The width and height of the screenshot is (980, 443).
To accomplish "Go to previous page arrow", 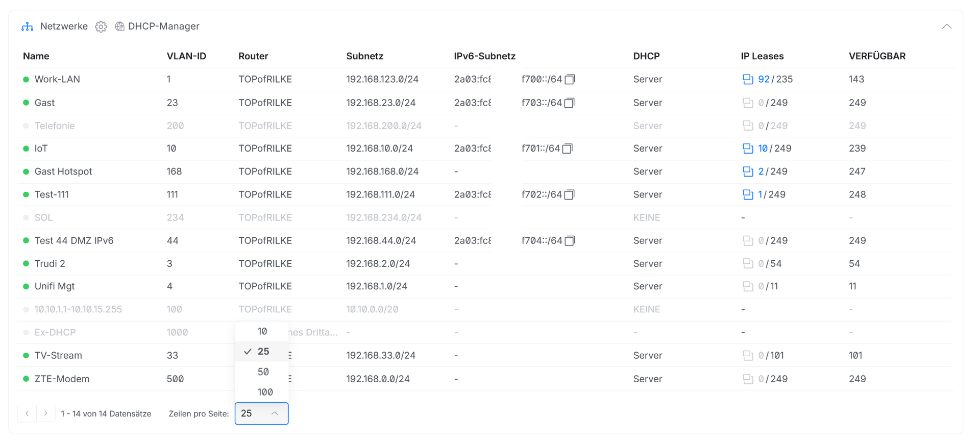I will tap(27, 413).
